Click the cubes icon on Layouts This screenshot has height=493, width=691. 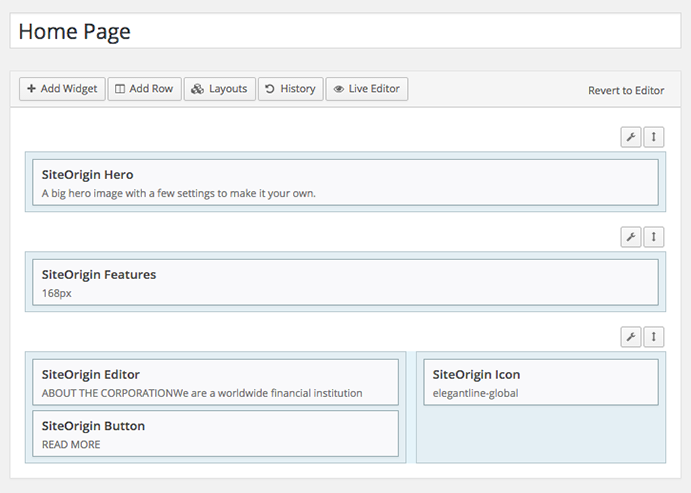coord(197,89)
